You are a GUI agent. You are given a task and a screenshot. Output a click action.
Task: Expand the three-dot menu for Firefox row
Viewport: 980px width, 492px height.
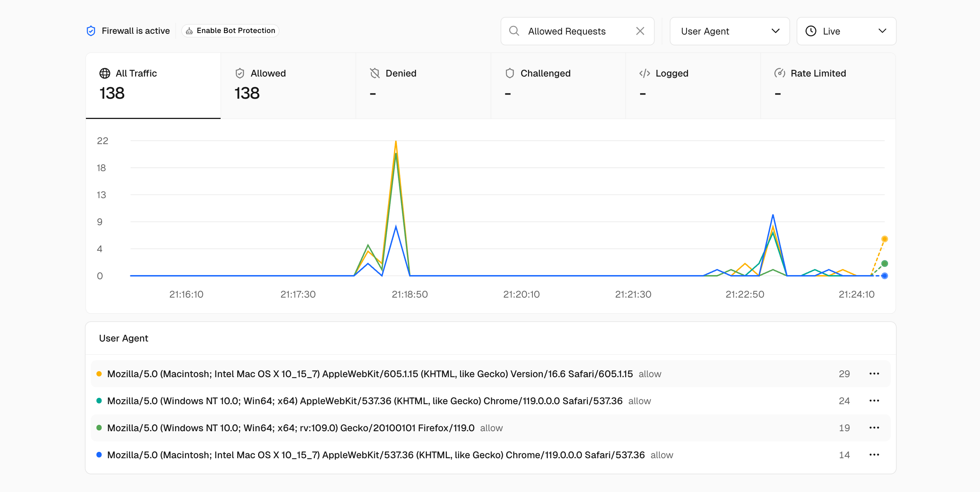coord(875,427)
